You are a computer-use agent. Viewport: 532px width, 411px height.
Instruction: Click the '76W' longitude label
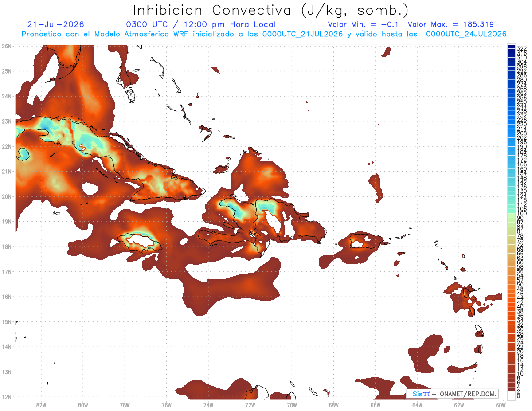[x=167, y=404]
